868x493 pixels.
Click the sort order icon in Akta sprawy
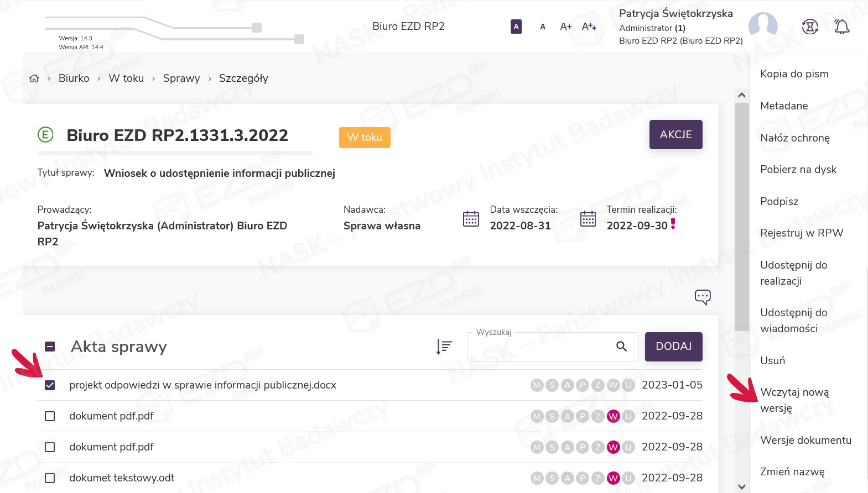coord(444,347)
